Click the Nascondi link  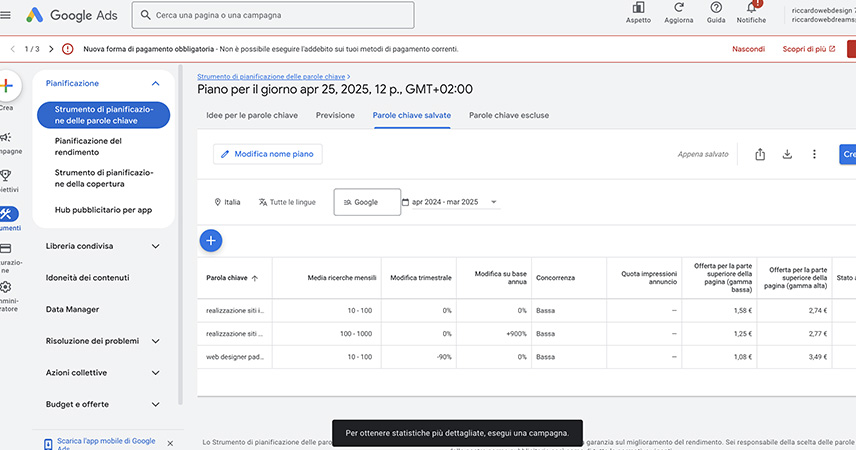pos(748,48)
